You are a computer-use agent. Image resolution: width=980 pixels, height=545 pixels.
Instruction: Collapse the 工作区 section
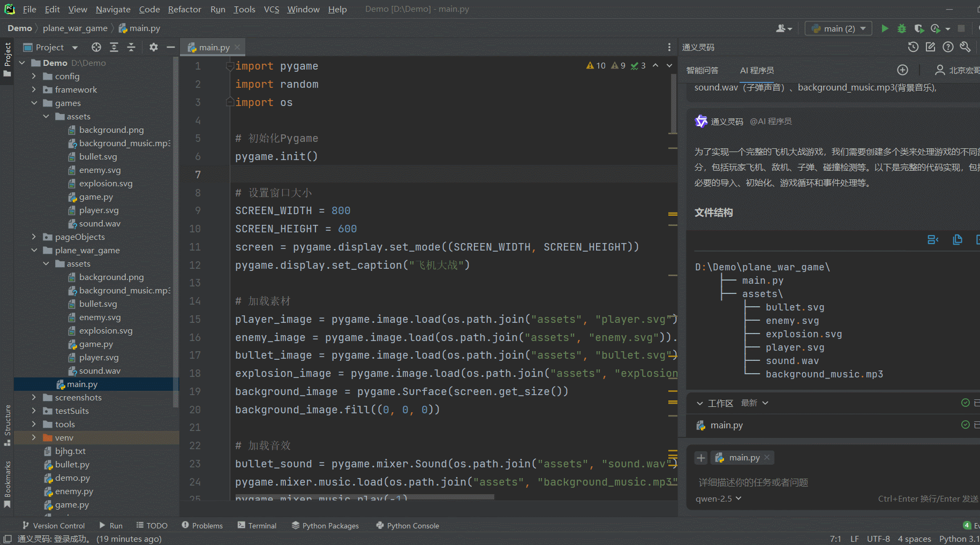(x=700, y=403)
